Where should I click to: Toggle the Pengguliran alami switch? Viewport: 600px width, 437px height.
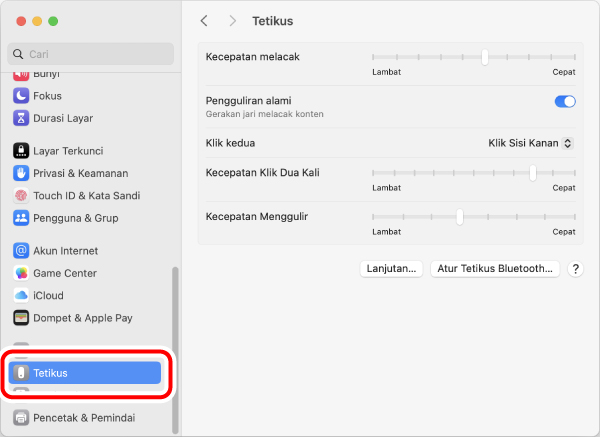pyautogui.click(x=565, y=101)
